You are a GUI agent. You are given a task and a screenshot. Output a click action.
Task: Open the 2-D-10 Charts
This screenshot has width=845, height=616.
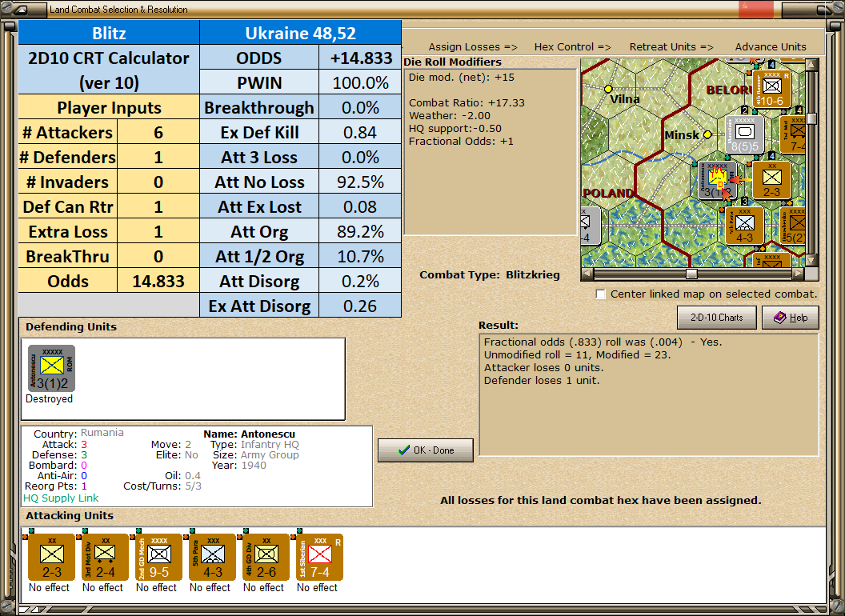click(x=717, y=318)
